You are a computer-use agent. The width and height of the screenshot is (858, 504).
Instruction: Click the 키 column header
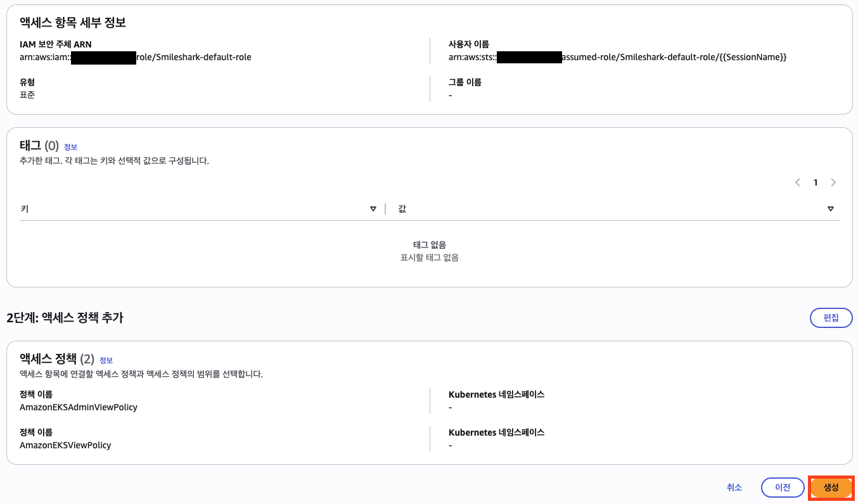pos(24,209)
